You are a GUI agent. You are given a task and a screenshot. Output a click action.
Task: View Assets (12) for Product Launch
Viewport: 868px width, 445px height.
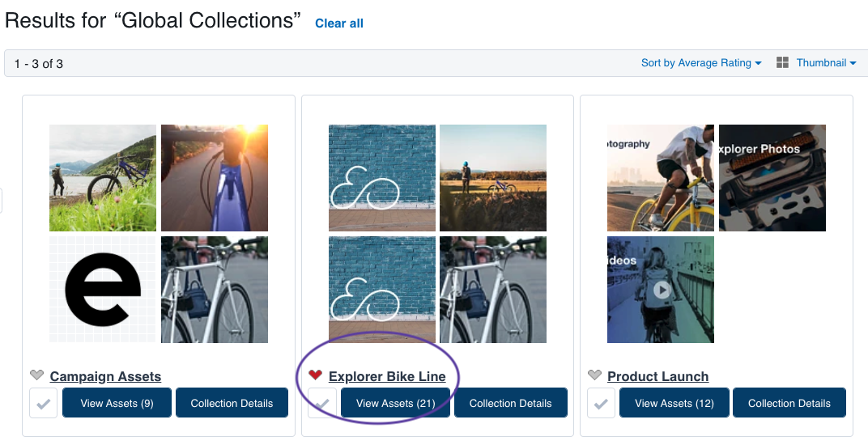[x=674, y=403]
